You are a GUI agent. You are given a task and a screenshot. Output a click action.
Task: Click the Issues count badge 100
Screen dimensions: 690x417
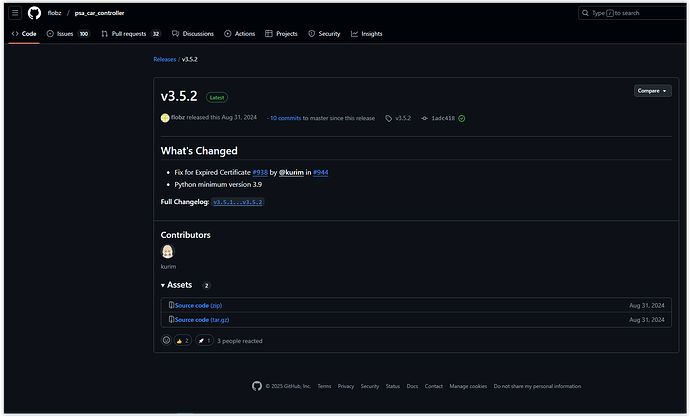pyautogui.click(x=84, y=34)
